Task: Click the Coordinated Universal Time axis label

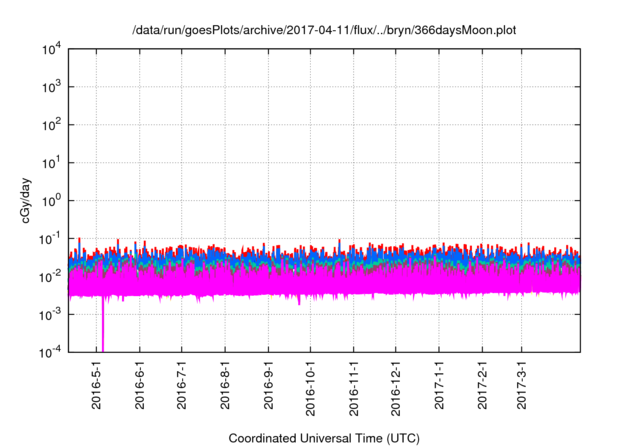Action: tap(325, 438)
